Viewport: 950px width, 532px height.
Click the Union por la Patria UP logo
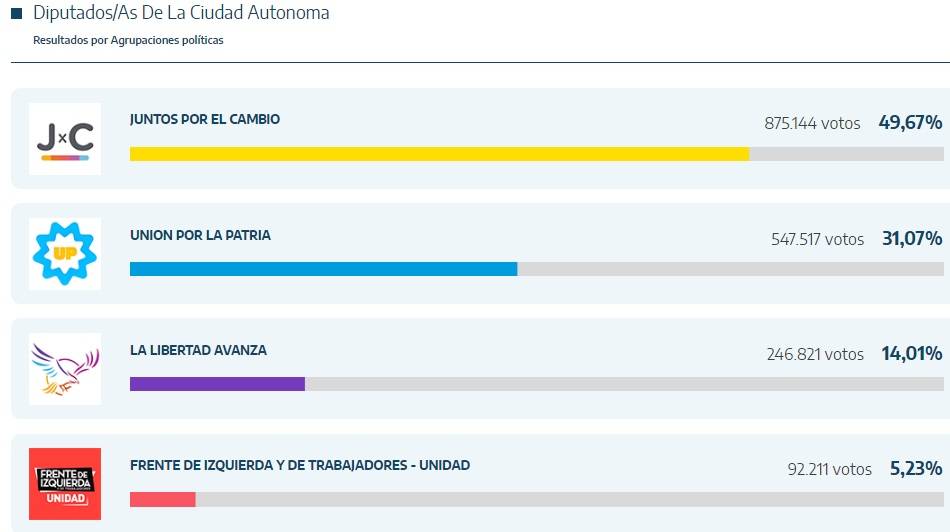65,253
